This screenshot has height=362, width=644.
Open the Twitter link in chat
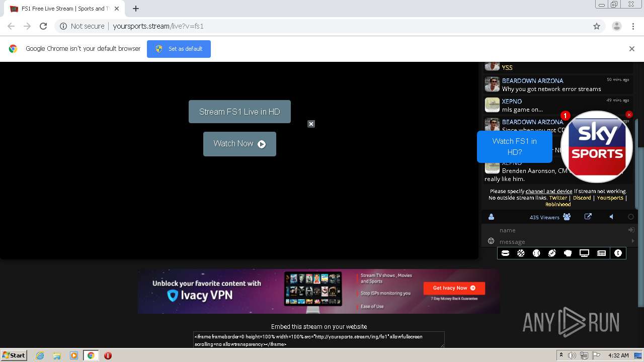[558, 198]
